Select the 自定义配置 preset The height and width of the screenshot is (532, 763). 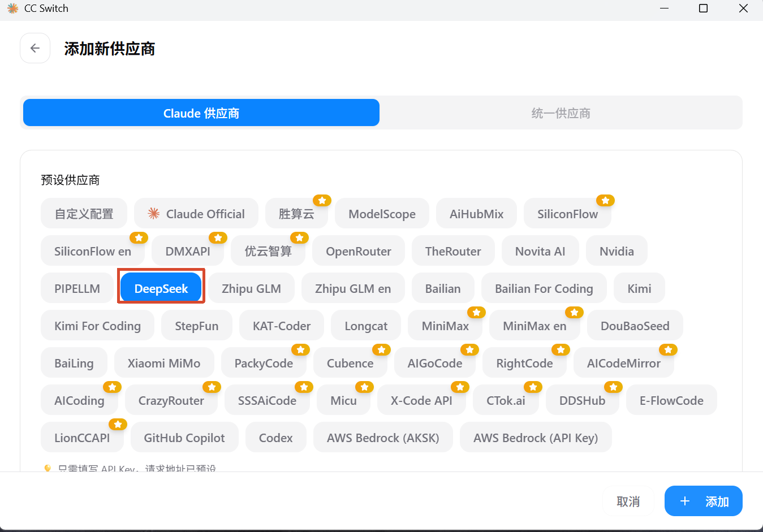[84, 214]
